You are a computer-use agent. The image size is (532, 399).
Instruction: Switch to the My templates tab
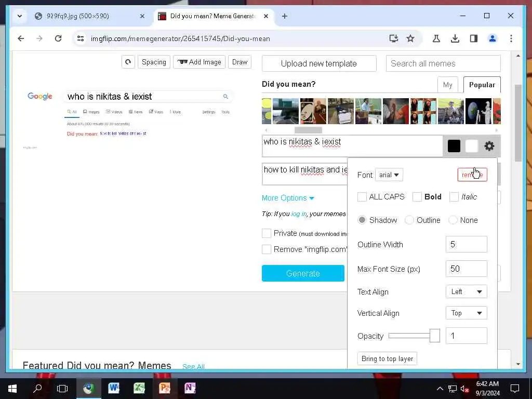pyautogui.click(x=447, y=85)
